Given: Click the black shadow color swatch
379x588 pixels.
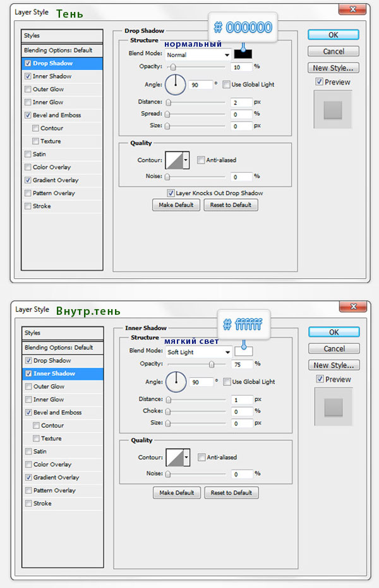Looking at the screenshot, I should tap(243, 54).
